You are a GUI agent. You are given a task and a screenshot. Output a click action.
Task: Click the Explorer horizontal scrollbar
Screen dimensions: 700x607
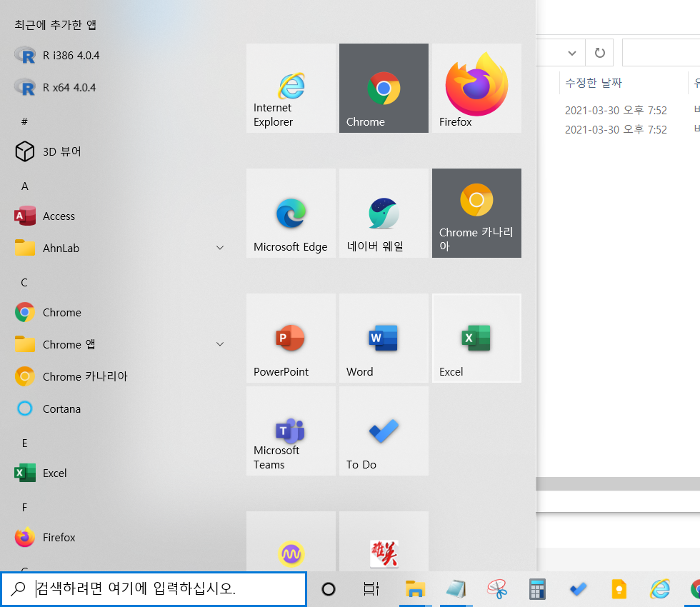[x=618, y=484]
